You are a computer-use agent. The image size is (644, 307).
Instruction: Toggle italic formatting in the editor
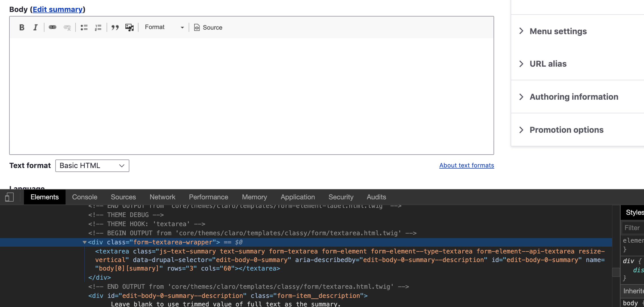tap(35, 27)
